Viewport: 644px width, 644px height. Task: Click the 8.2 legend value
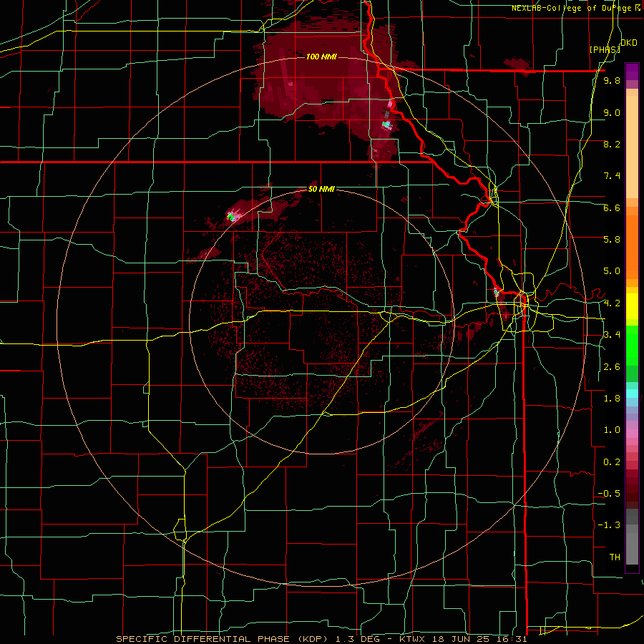point(612,144)
